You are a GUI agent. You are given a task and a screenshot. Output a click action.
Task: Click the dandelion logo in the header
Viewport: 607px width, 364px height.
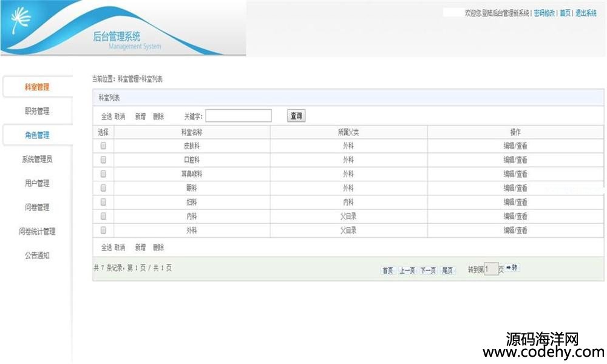(22, 22)
